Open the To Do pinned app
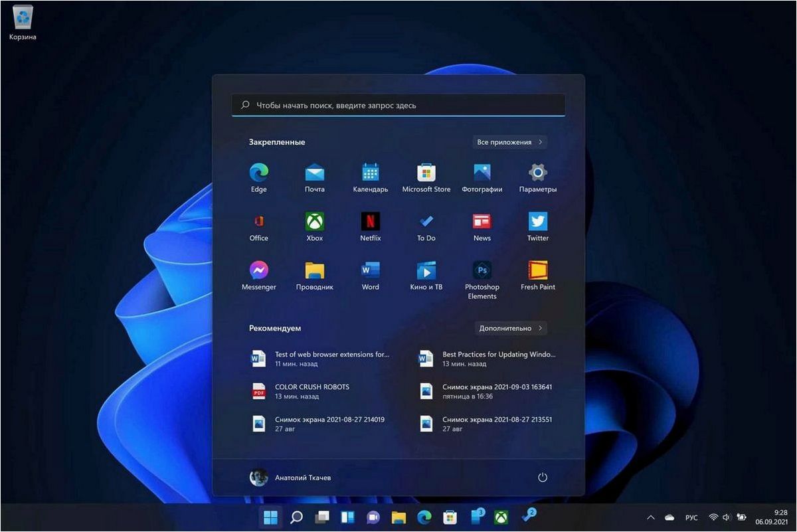The height and width of the screenshot is (532, 797). click(x=426, y=227)
